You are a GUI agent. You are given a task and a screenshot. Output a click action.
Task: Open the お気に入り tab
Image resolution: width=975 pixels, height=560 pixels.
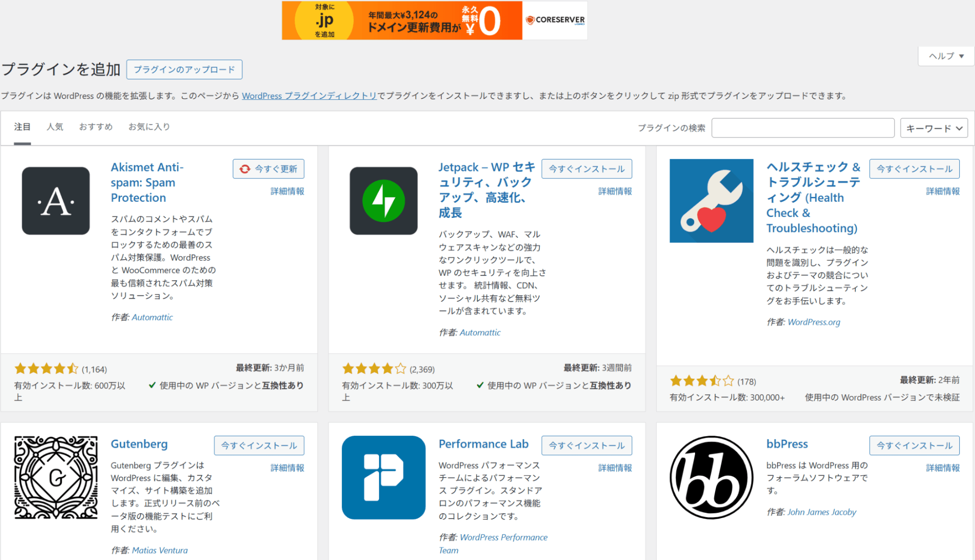[x=149, y=127]
